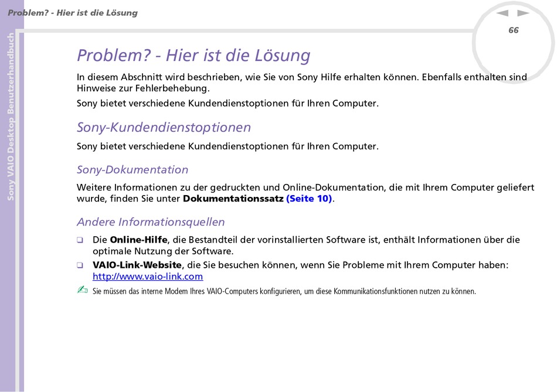
Task: Click the "Sony-Kundendienstoptionen" heading
Action: [164, 127]
